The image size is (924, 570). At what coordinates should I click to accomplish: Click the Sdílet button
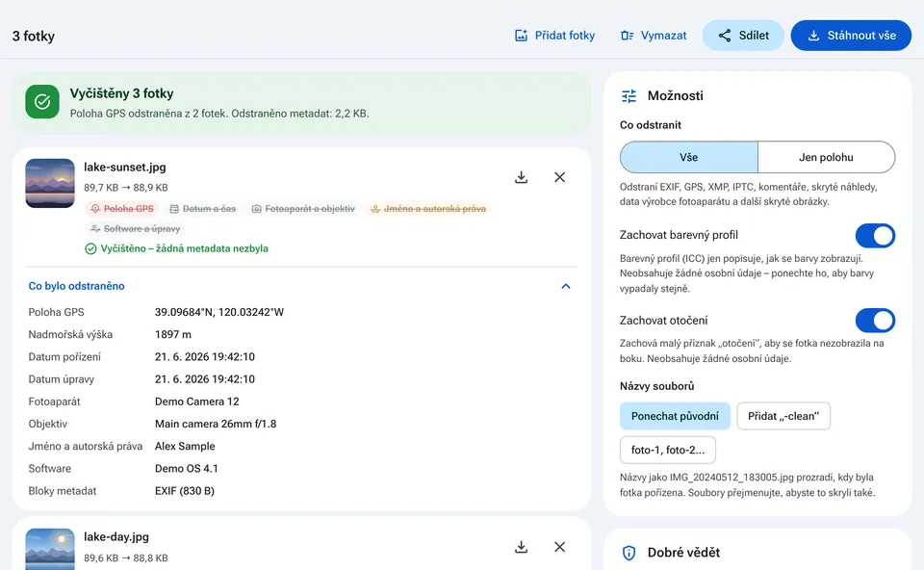(x=743, y=36)
